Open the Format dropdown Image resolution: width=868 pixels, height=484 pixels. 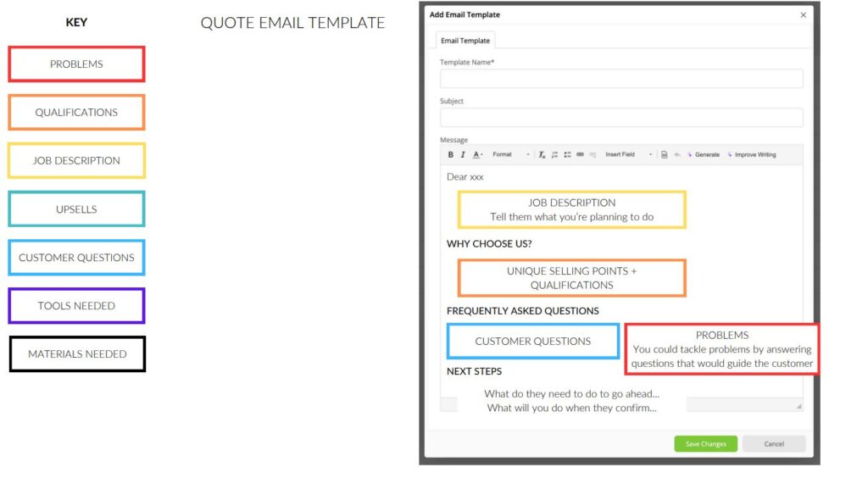pos(510,154)
